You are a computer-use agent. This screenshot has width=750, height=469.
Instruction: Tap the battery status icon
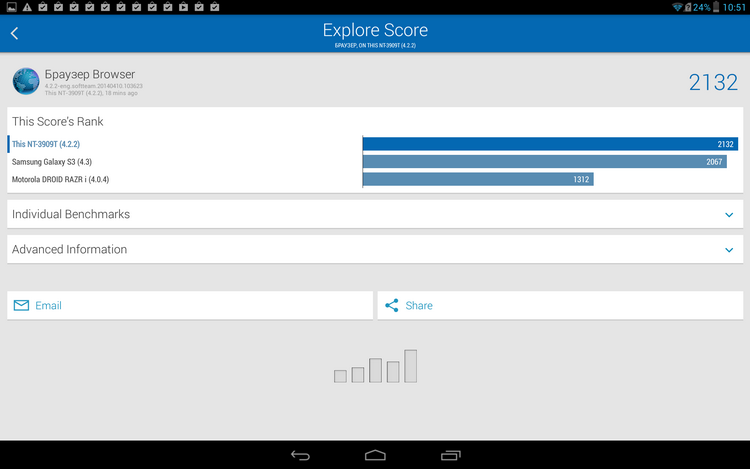(716, 7)
